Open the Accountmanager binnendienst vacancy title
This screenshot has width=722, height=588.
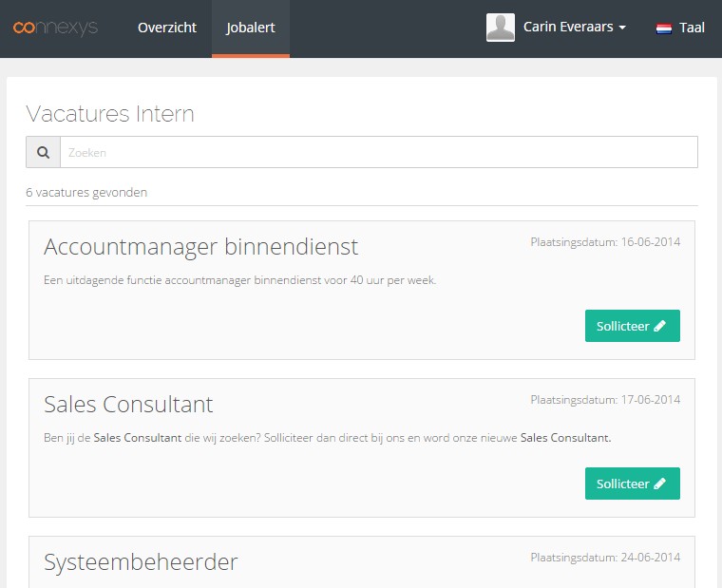[x=200, y=247]
